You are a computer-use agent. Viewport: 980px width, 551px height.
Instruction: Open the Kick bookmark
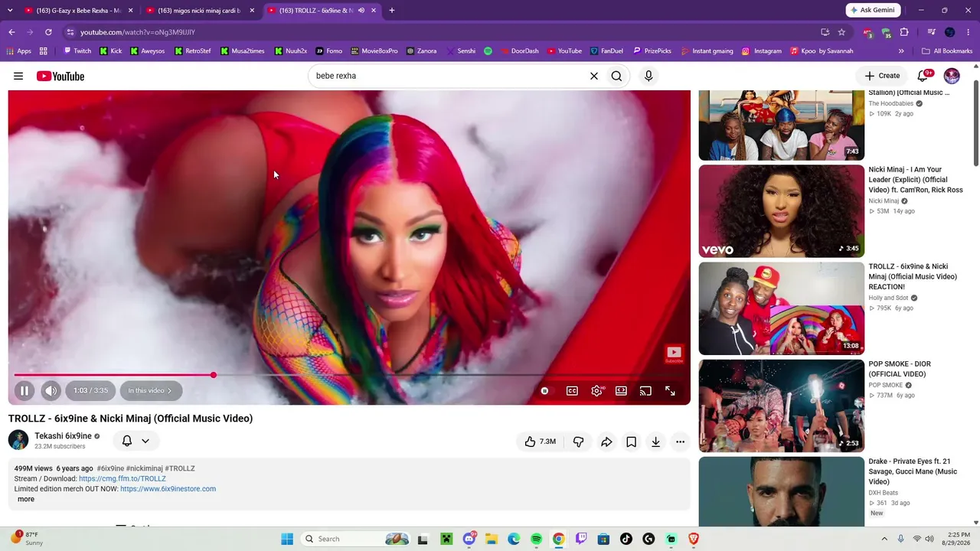tap(111, 51)
